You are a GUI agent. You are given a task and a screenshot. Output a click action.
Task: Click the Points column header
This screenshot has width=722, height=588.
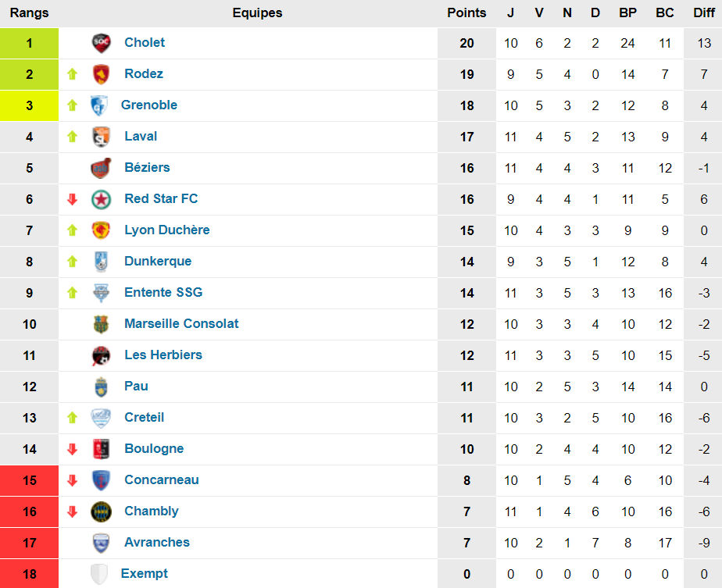466,12
